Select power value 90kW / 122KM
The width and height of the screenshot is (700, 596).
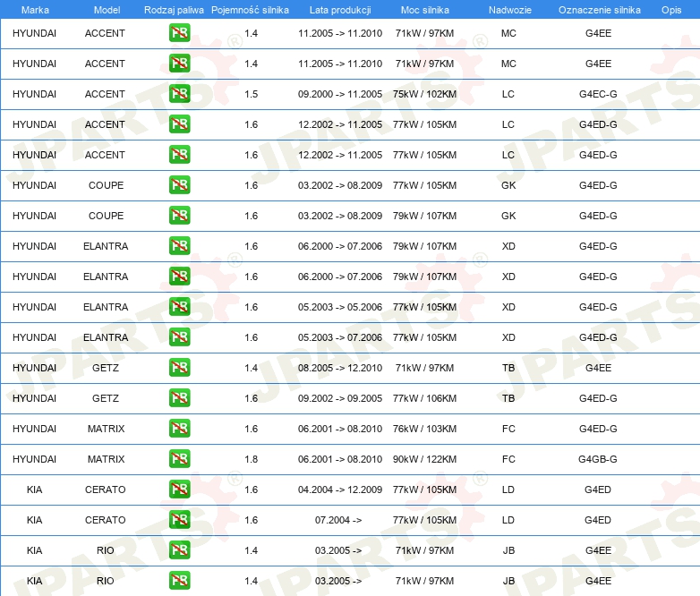[424, 459]
